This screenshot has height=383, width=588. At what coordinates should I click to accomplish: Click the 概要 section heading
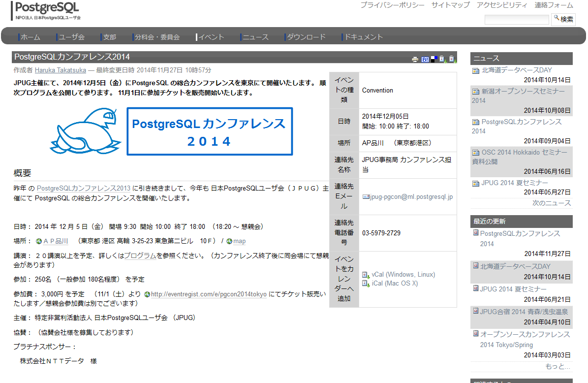pyautogui.click(x=23, y=173)
